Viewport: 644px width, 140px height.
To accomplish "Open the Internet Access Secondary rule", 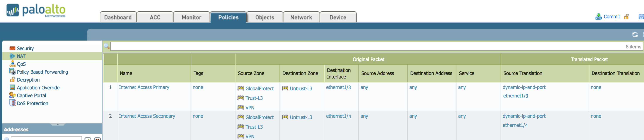I will (x=147, y=116).
